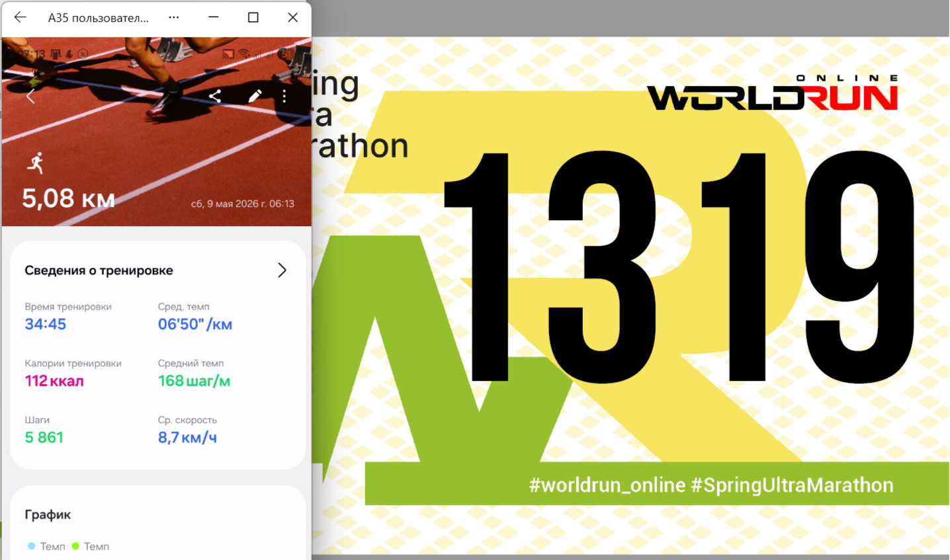Tap the screen cast icon in the phone status bar

228,54
